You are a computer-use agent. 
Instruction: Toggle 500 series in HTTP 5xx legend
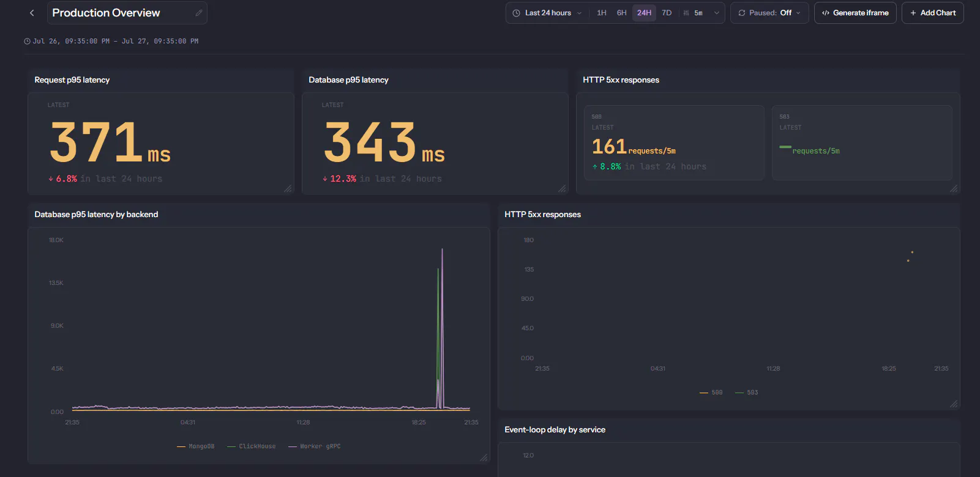(x=711, y=393)
